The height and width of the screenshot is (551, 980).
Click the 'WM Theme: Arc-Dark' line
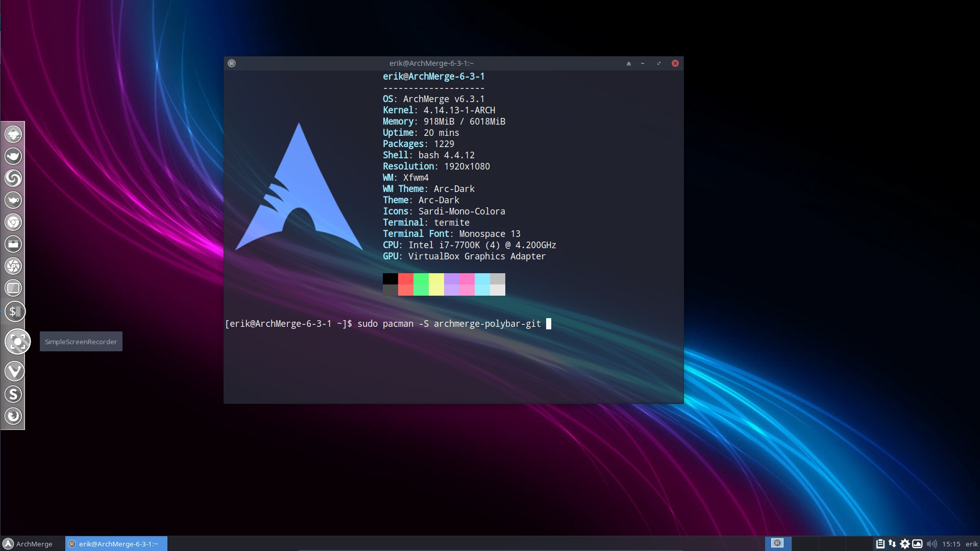click(429, 189)
